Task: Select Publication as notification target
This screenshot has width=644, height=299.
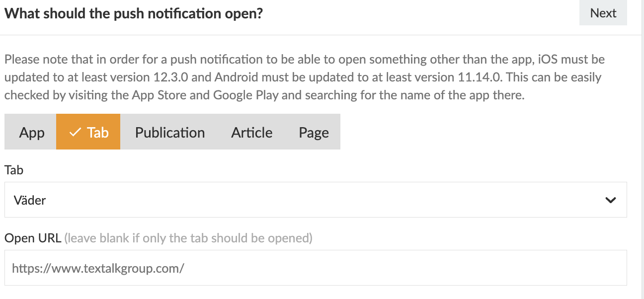Action: (x=170, y=132)
